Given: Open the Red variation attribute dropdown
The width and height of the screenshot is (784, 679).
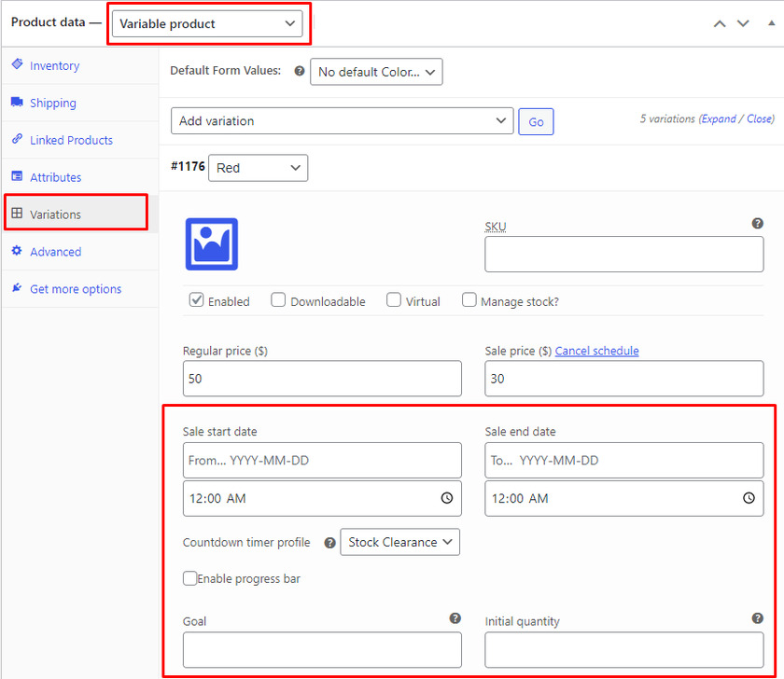Looking at the screenshot, I should 258,168.
